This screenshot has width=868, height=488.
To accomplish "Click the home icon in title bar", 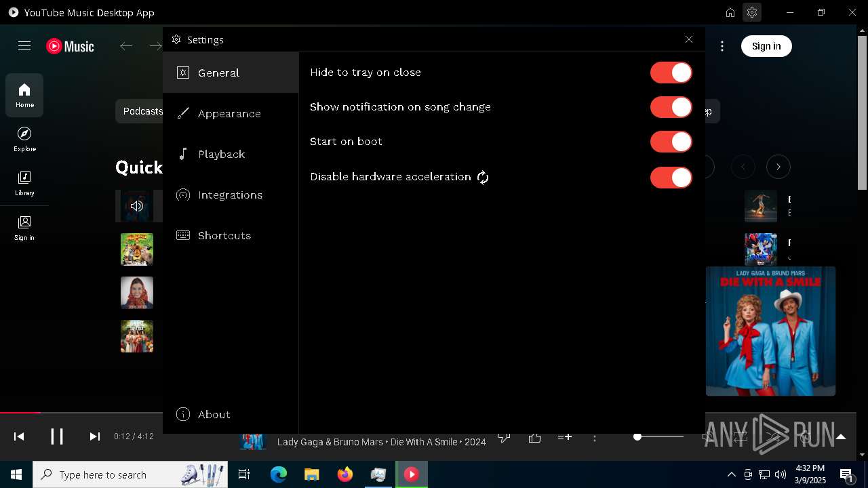I will pyautogui.click(x=730, y=12).
